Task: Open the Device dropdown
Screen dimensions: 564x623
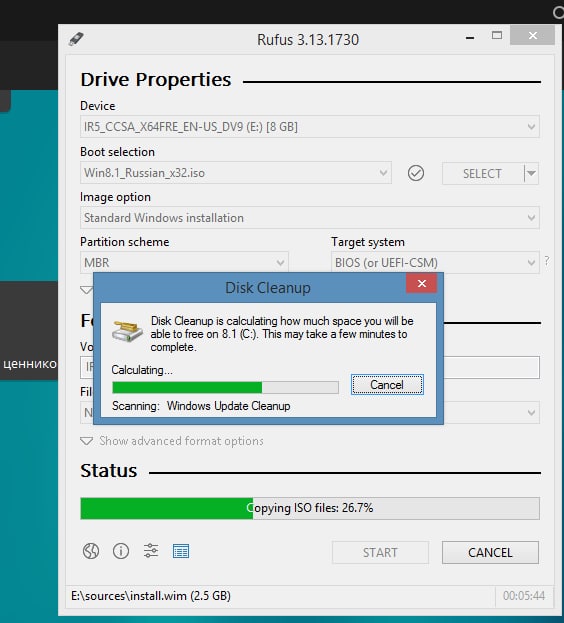Action: (309, 127)
